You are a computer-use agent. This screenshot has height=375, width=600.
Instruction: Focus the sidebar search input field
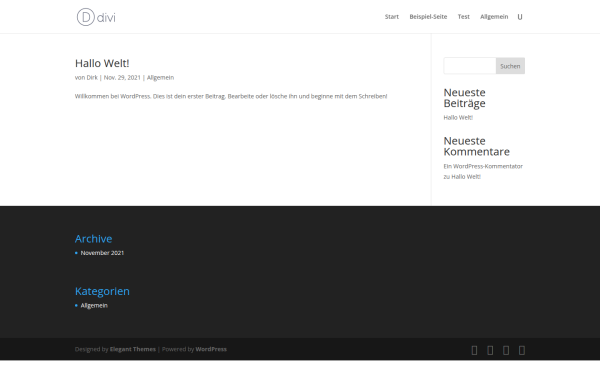pos(470,66)
